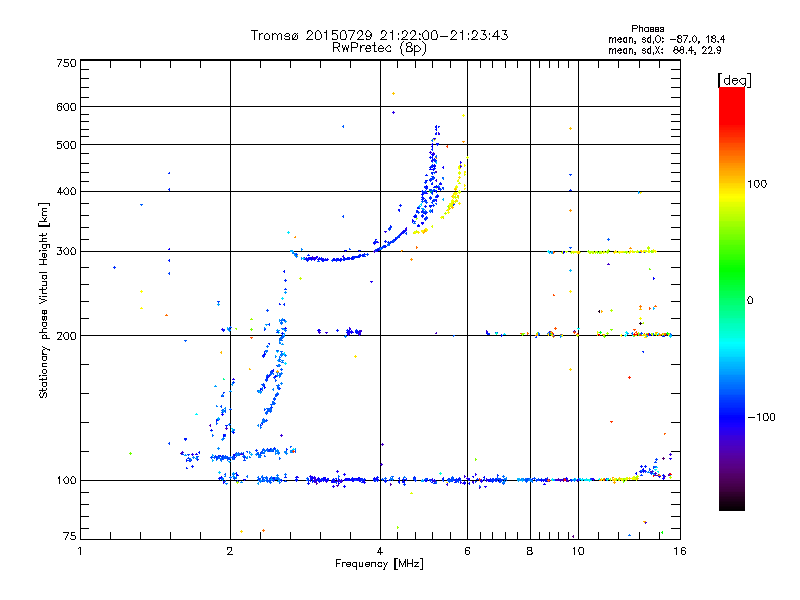Click the '16' label on the frequency axis
Screen dimensions: 800x600
click(x=680, y=551)
